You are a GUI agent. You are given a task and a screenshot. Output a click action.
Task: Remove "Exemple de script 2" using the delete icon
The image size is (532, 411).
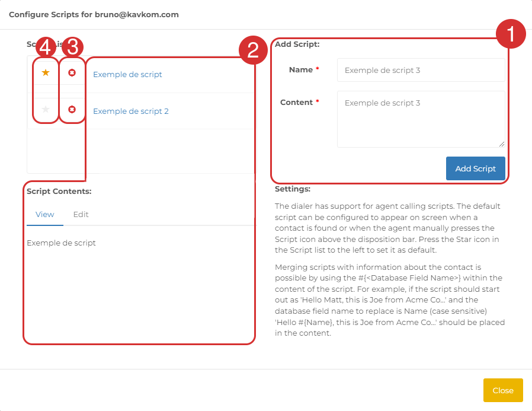[x=72, y=111]
